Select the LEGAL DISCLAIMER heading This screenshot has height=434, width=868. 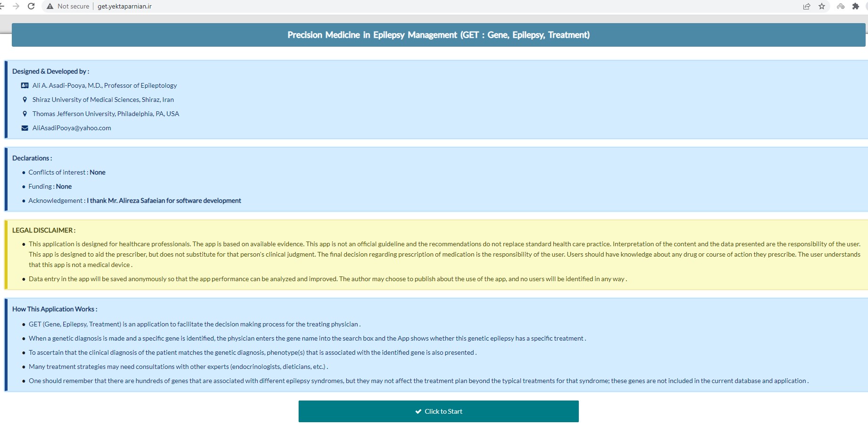click(x=44, y=230)
